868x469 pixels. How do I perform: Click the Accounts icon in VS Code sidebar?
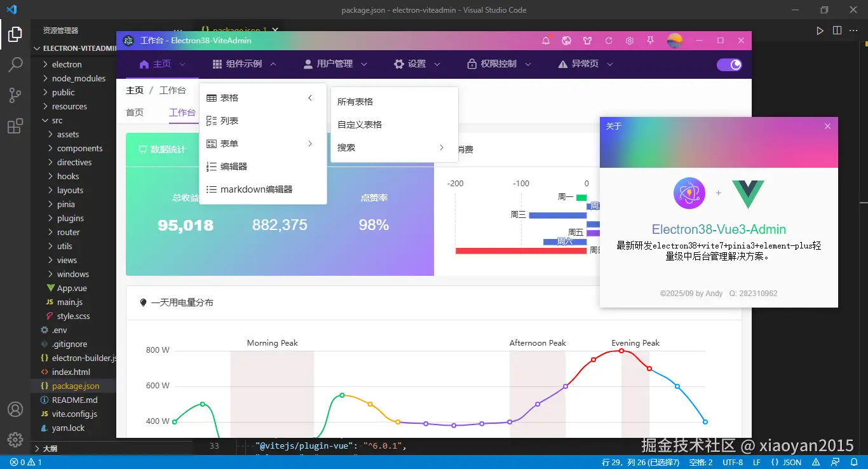click(x=15, y=410)
